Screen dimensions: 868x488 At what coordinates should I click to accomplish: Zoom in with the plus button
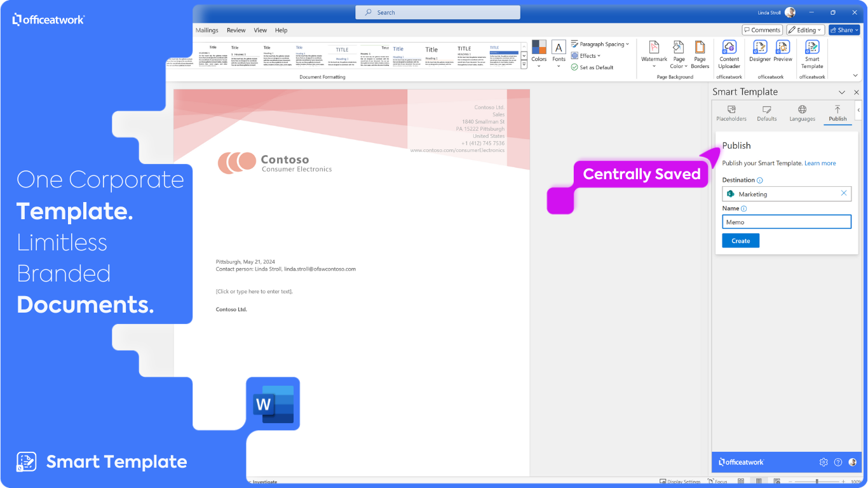(843, 482)
